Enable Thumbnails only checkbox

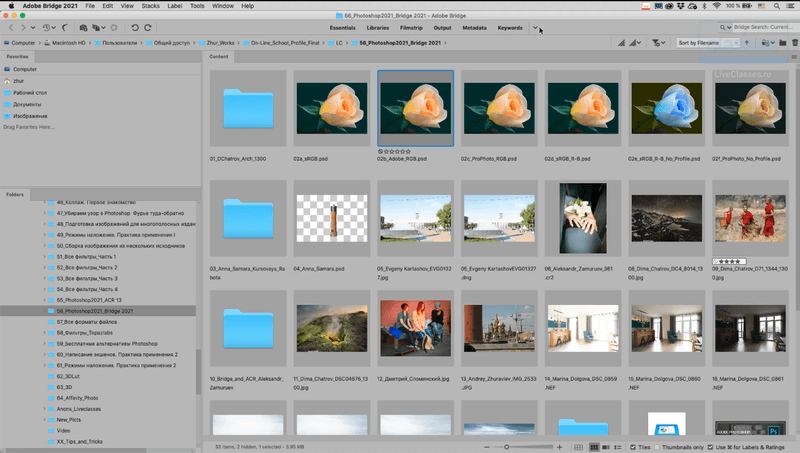pyautogui.click(x=657, y=447)
